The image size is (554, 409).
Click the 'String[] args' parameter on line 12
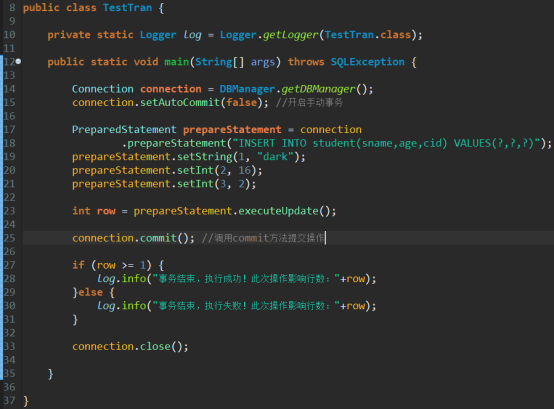click(x=235, y=62)
